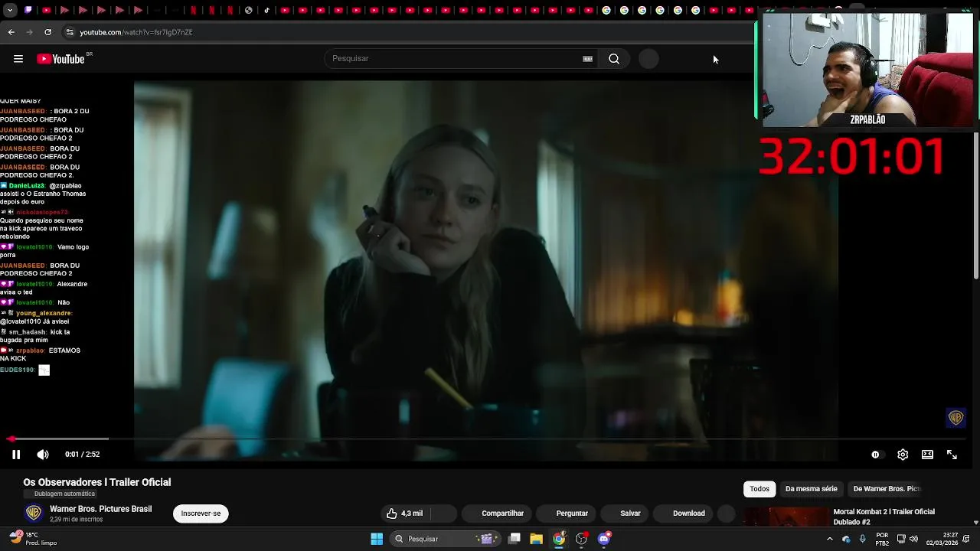Select the Da mesma série chip
Viewport: 980px width, 551px height.
click(811, 489)
